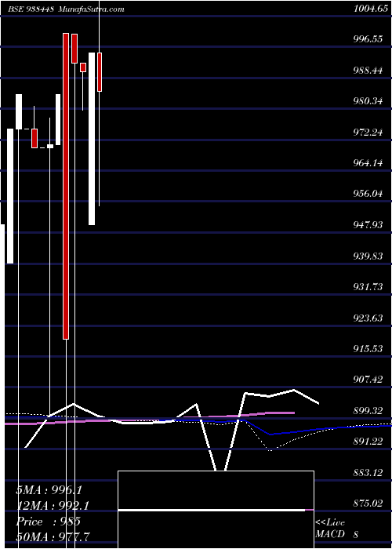Click the 12MA : 992.1 readout
Viewport: 392px width, 549px height.
tap(53, 507)
